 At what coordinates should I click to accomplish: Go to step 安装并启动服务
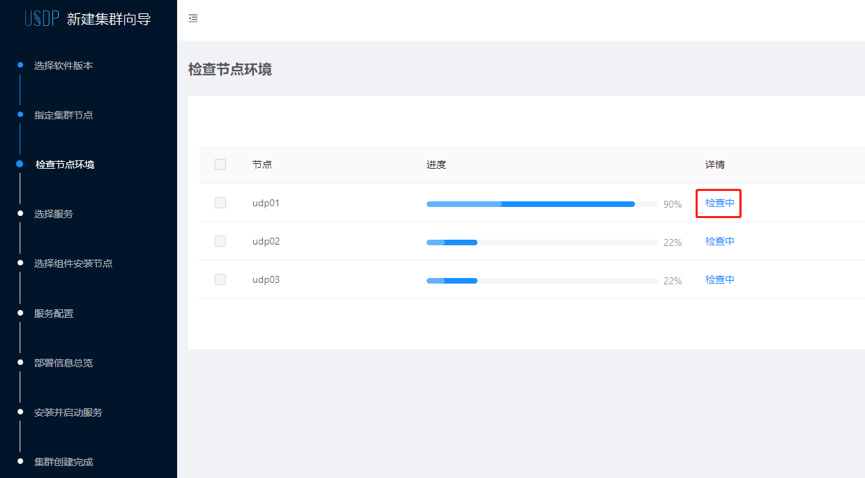tap(68, 412)
